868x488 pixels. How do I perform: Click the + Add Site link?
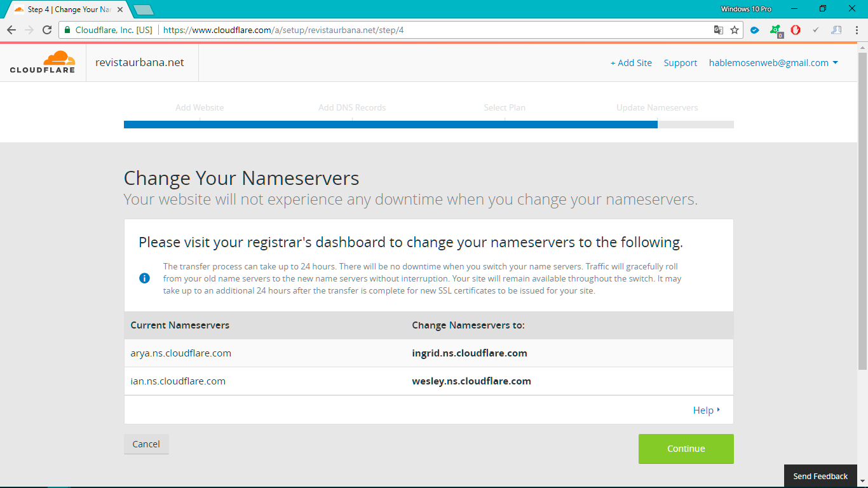tap(631, 63)
